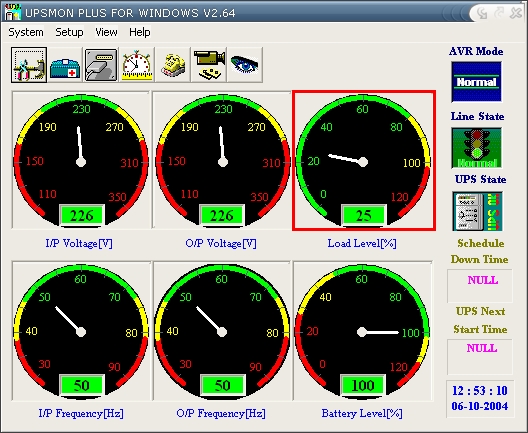Click the Battery Level gauge
Image resolution: width=528 pixels, height=433 pixels.
363,331
